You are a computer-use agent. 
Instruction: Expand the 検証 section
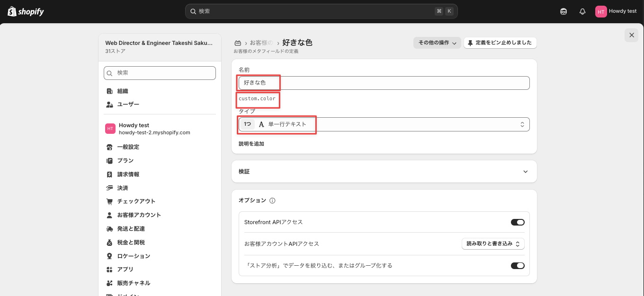click(x=384, y=171)
